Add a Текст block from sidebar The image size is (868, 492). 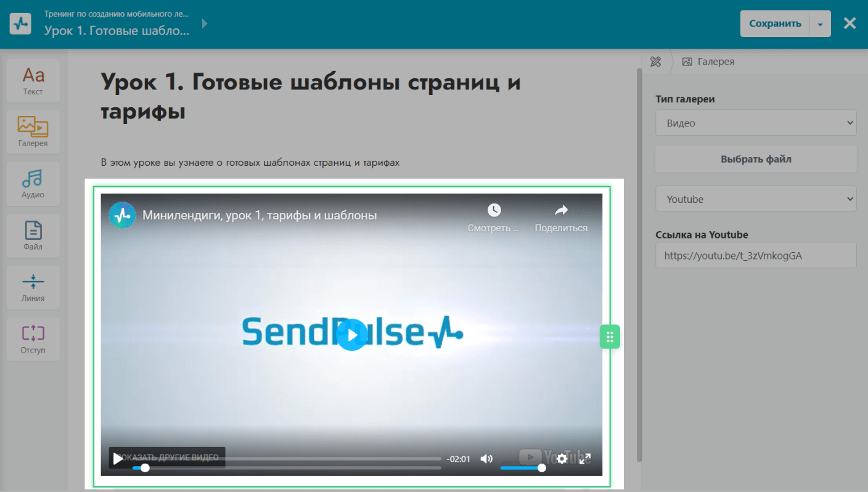coord(33,81)
